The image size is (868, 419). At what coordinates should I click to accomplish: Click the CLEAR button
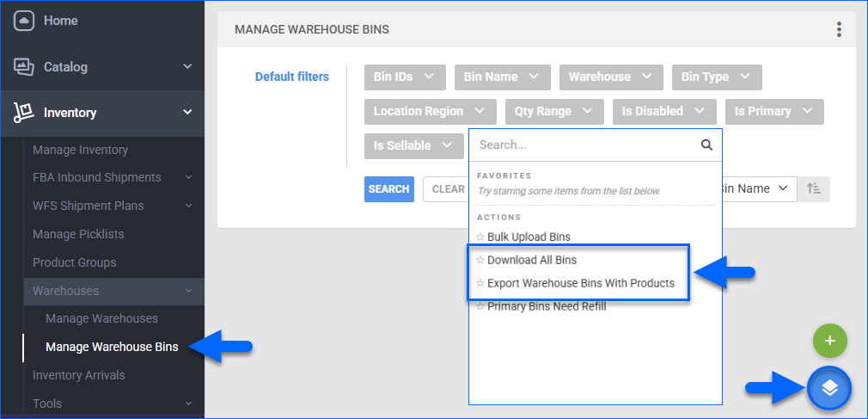point(445,189)
